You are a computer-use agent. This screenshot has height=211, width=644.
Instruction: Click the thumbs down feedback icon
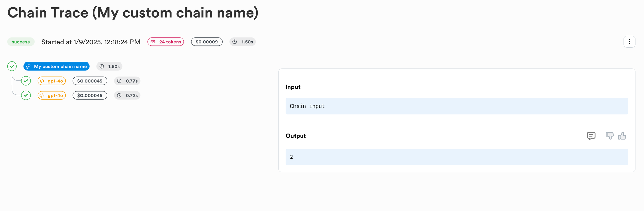click(609, 136)
